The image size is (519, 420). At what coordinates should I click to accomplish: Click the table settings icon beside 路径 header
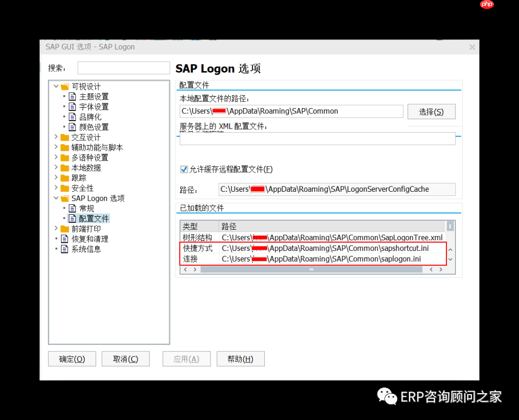(x=450, y=226)
